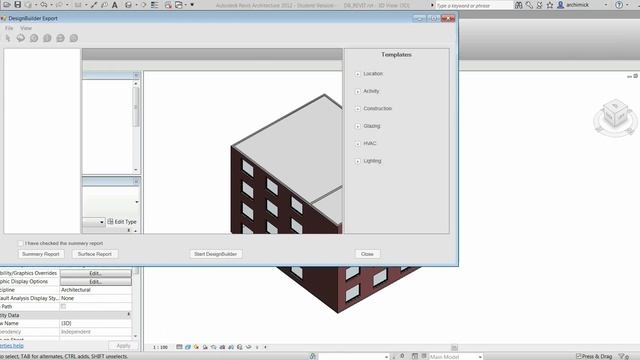Image resolution: width=640 pixels, height=360 pixels.
Task: Expand the Activity template node
Action: click(358, 91)
